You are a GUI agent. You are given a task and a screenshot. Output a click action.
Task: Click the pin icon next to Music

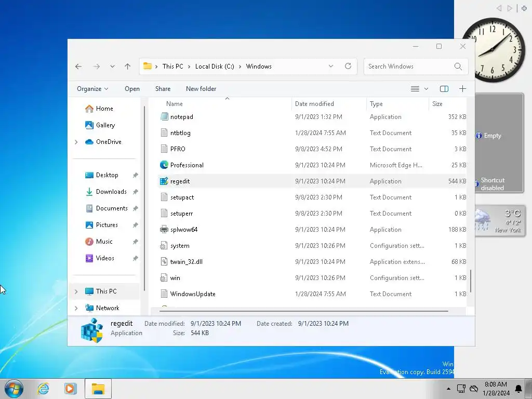pos(136,242)
